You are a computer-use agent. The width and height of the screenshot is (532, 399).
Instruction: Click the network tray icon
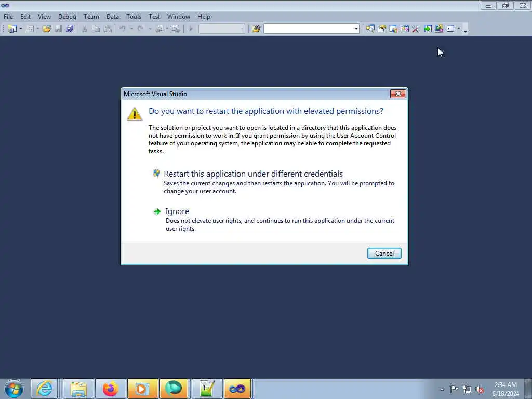pyautogui.click(x=467, y=389)
